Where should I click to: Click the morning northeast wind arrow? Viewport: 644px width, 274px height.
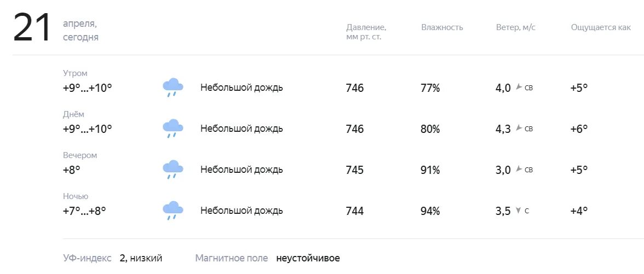pyautogui.click(x=519, y=87)
